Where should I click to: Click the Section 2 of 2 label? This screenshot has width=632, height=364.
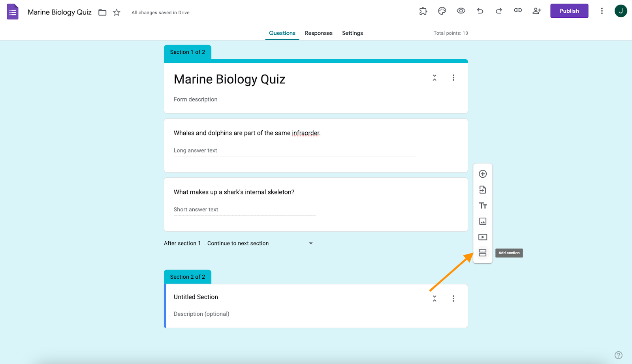pyautogui.click(x=188, y=277)
